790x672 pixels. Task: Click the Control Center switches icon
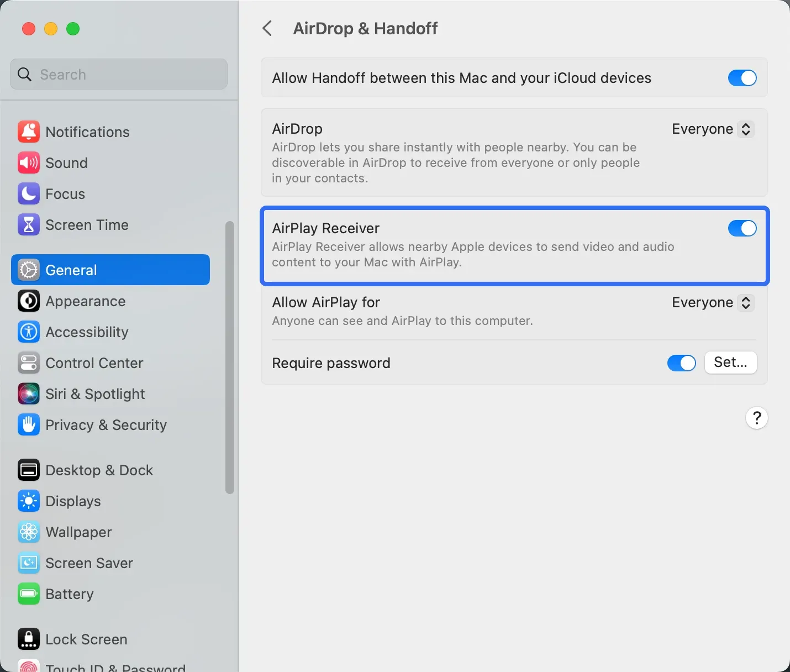click(x=29, y=363)
